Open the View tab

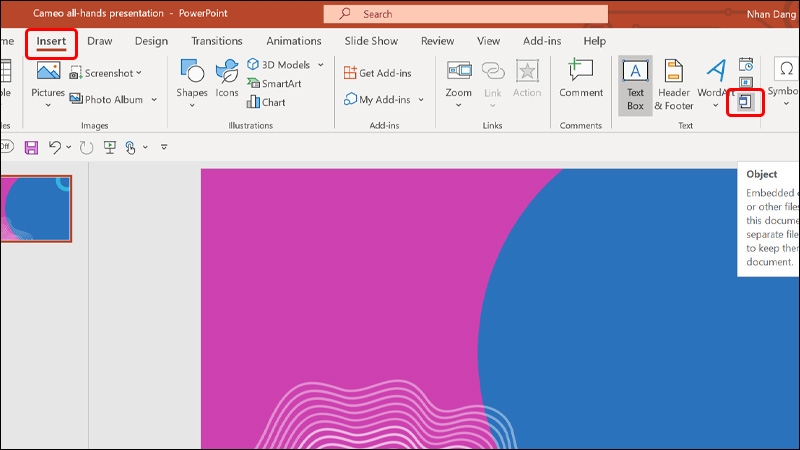tap(488, 41)
